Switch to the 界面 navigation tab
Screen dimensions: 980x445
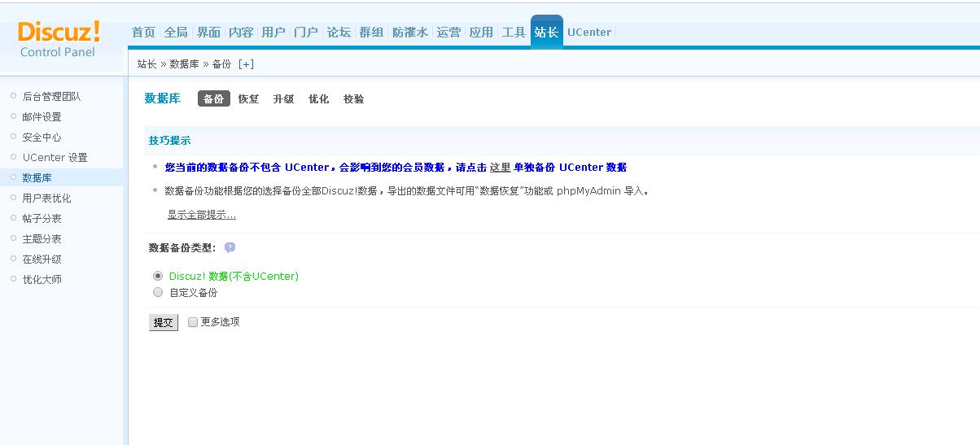coord(208,32)
